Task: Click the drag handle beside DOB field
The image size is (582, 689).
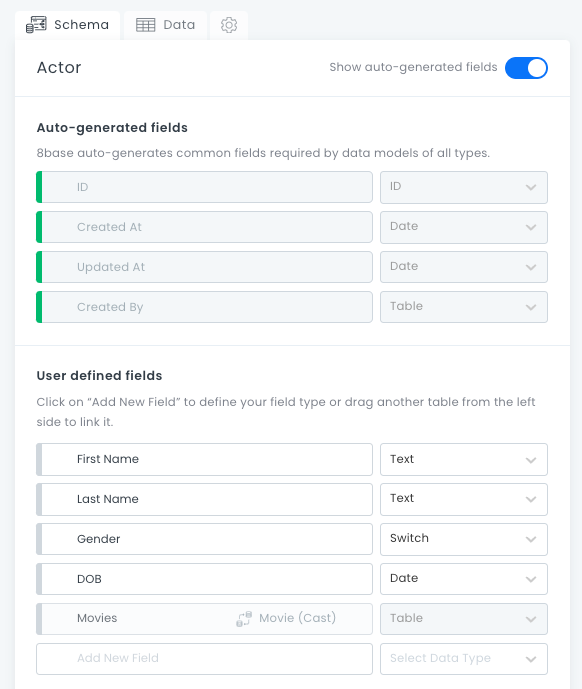Action: 39,579
